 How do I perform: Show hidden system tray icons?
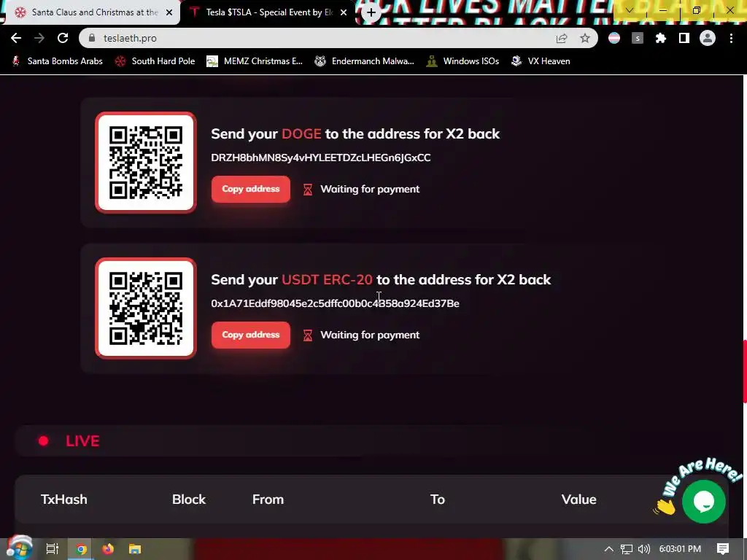tap(609, 549)
